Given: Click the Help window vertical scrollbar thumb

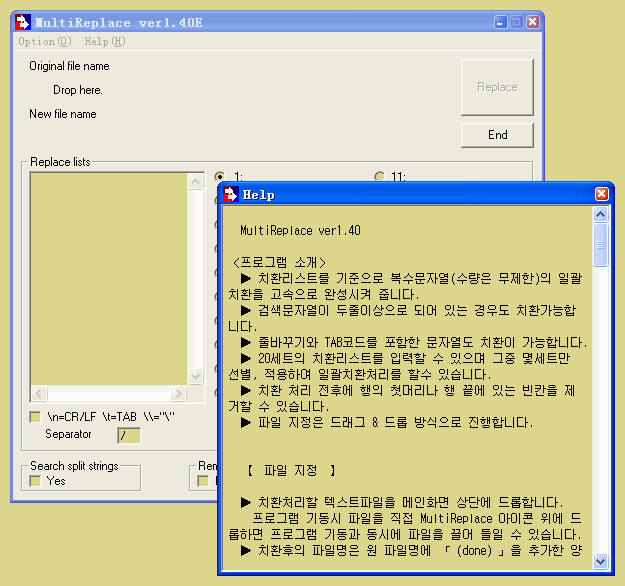Looking at the screenshot, I should click(x=600, y=245).
